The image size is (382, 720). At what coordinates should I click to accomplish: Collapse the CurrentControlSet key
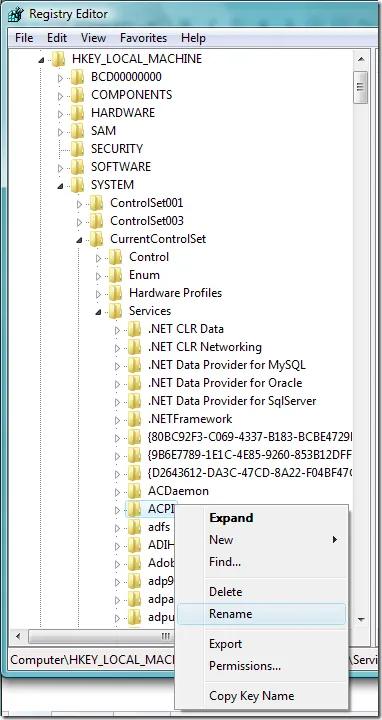click(x=79, y=240)
